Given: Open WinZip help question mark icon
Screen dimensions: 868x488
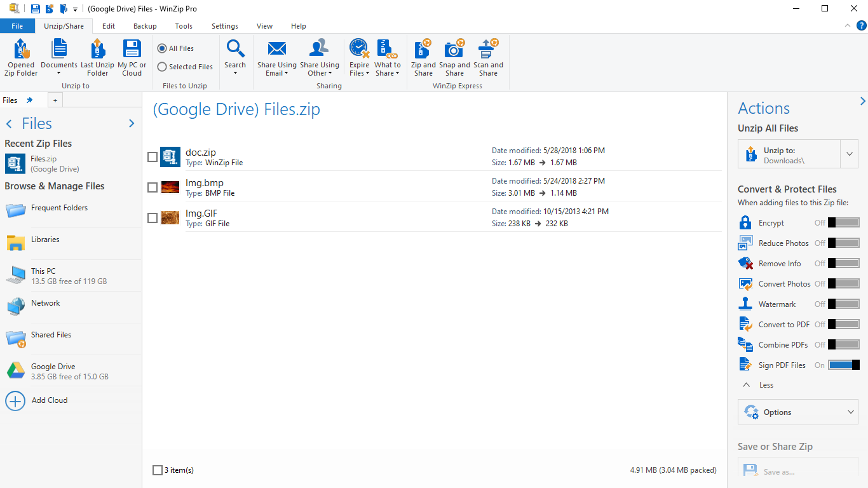Looking at the screenshot, I should click(x=862, y=25).
